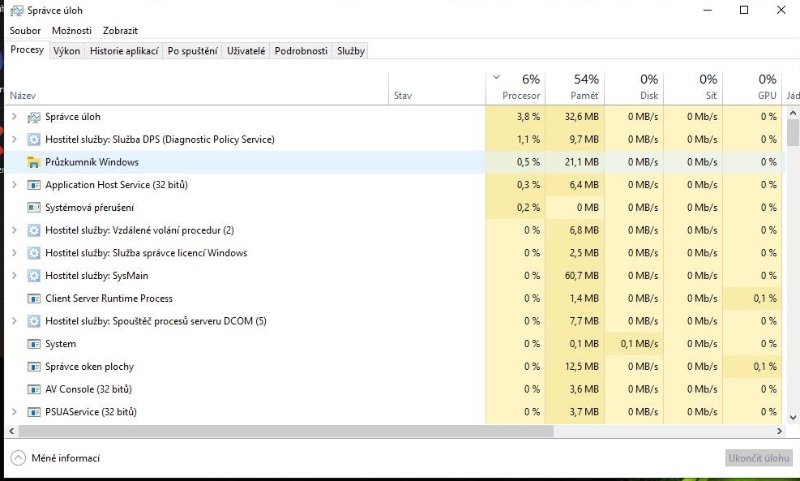Expand Služba správce licencí Windows row
The image size is (800, 481).
pyautogui.click(x=14, y=252)
